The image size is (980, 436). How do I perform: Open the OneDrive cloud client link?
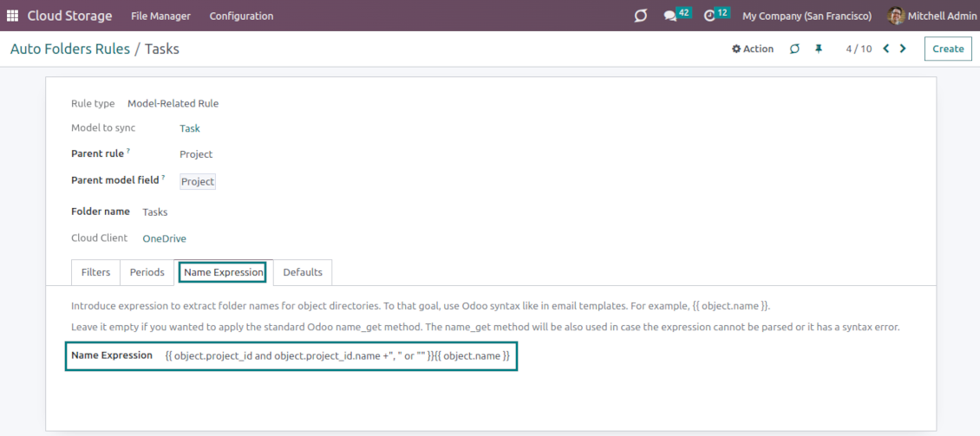(164, 238)
